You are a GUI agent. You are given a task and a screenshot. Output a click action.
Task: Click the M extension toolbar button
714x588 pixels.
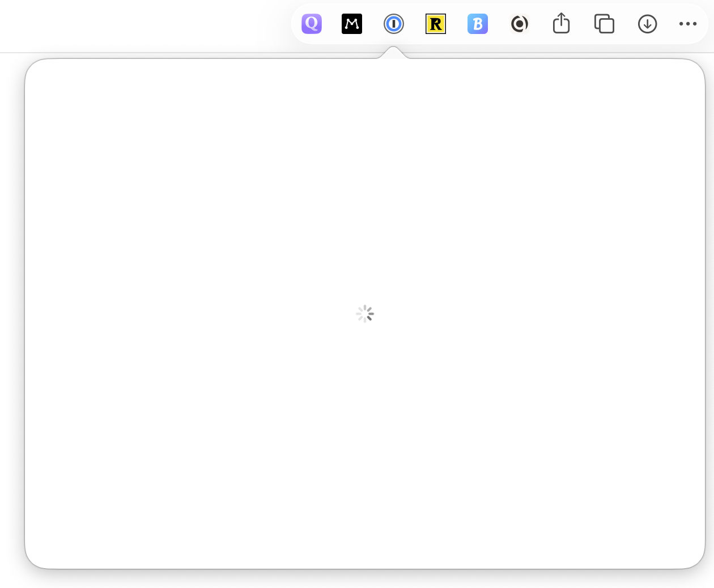tap(352, 24)
